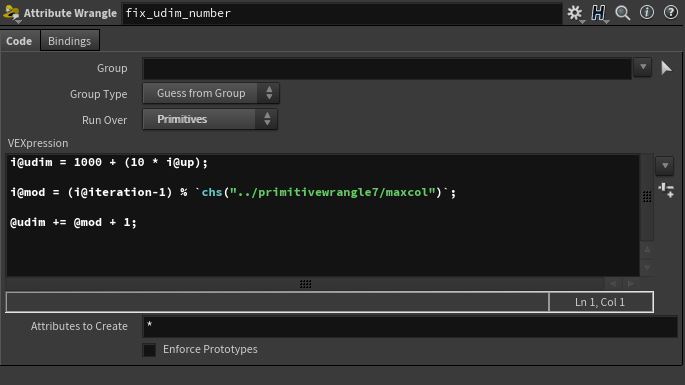Click the i@mod chs expression line

(233, 192)
